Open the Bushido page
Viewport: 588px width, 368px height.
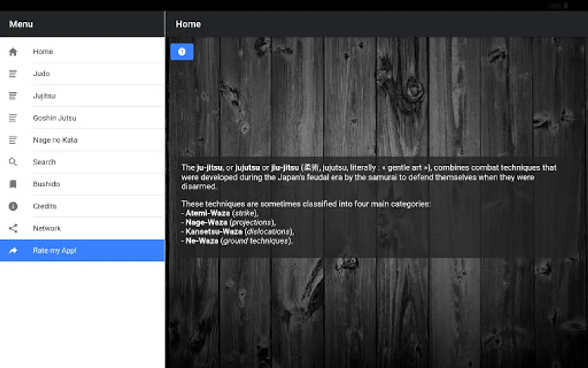[x=82, y=184]
